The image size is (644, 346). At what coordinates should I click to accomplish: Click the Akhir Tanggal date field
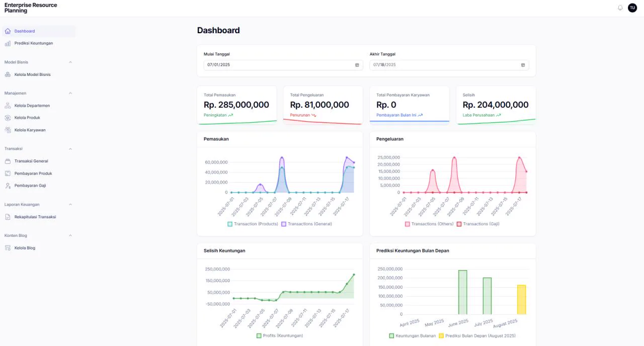point(449,65)
